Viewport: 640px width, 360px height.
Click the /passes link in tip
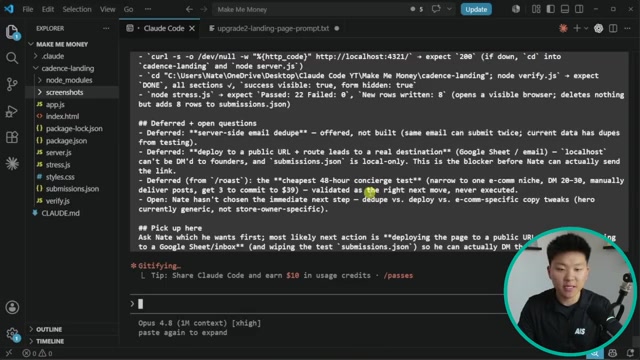[398, 276]
